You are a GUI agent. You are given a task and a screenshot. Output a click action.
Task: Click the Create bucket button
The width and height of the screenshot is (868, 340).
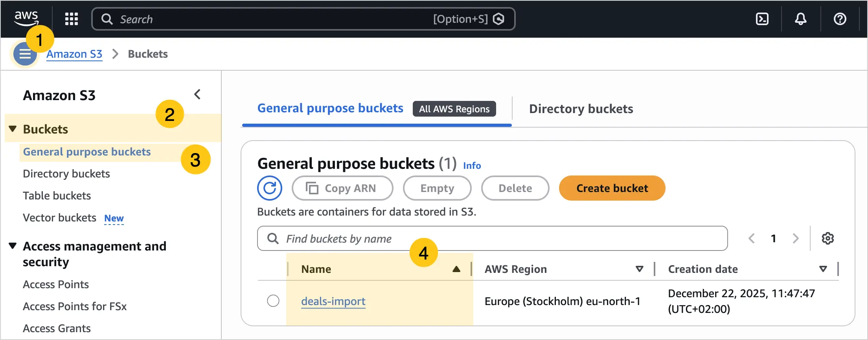click(x=612, y=188)
